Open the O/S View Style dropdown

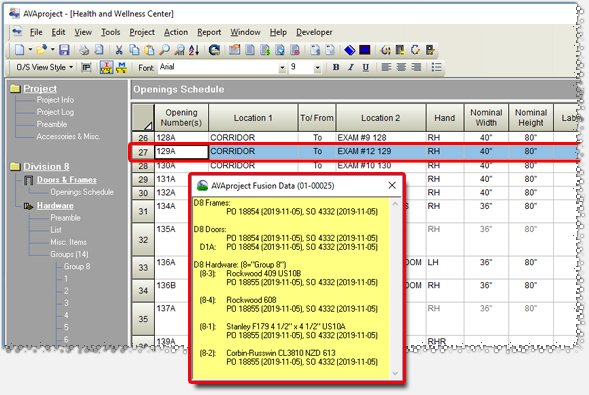(44, 67)
